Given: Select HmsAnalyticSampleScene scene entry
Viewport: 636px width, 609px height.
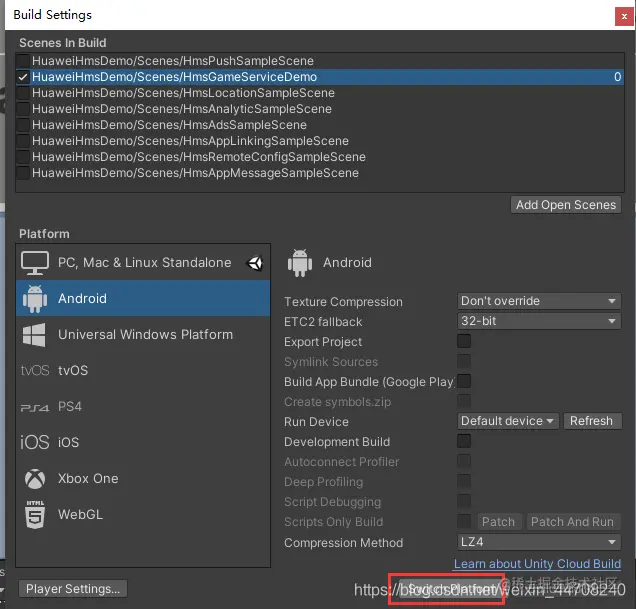Looking at the screenshot, I should point(320,109).
